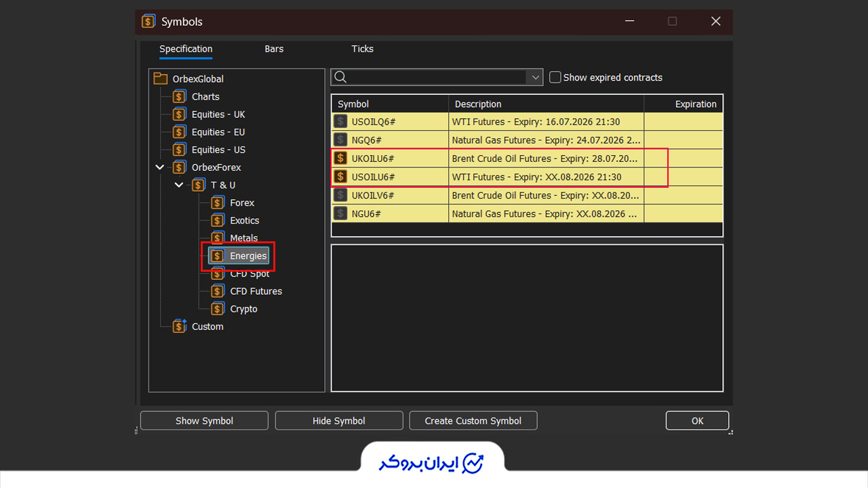Enable Show expired contracts checkbox
868x488 pixels.
point(555,77)
